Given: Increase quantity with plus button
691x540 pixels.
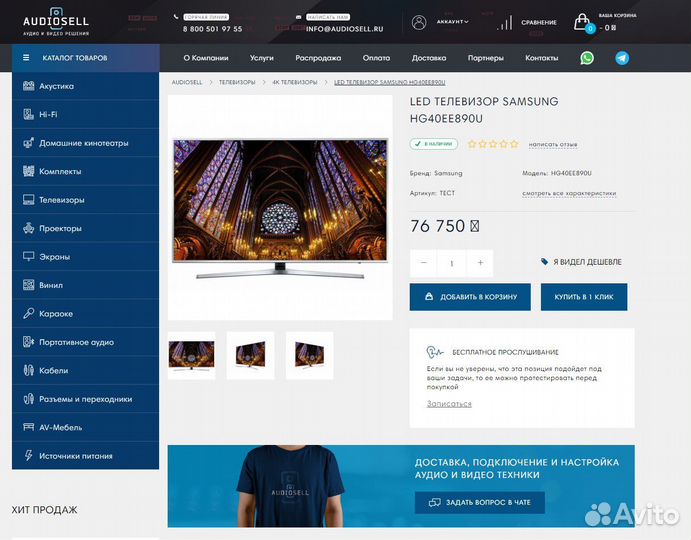Looking at the screenshot, I should [480, 263].
